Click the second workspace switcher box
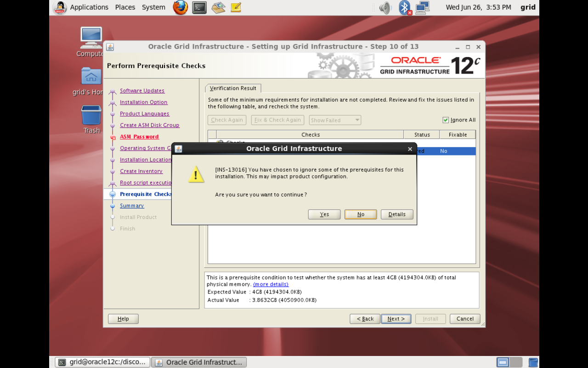The width and height of the screenshot is (588, 368). pos(516,362)
